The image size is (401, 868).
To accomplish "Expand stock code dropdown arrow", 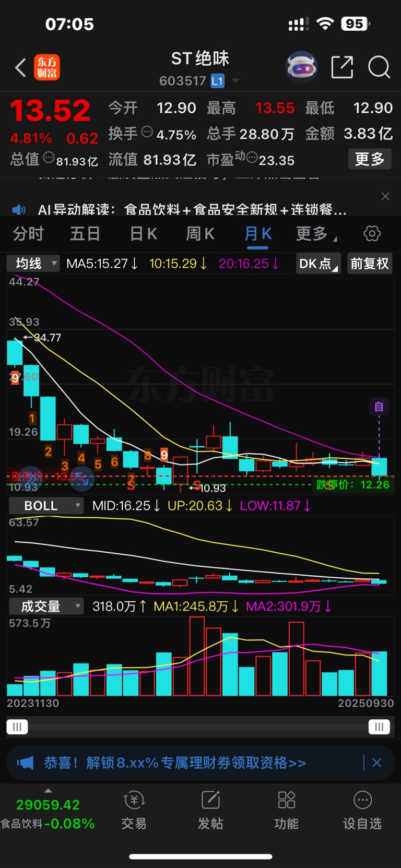I will pos(235,81).
